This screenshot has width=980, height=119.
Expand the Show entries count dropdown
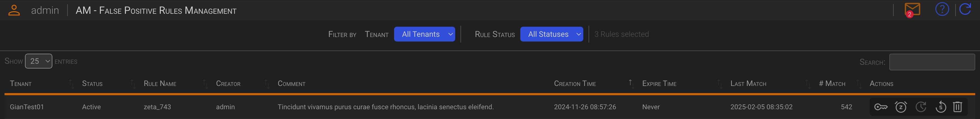point(39,61)
